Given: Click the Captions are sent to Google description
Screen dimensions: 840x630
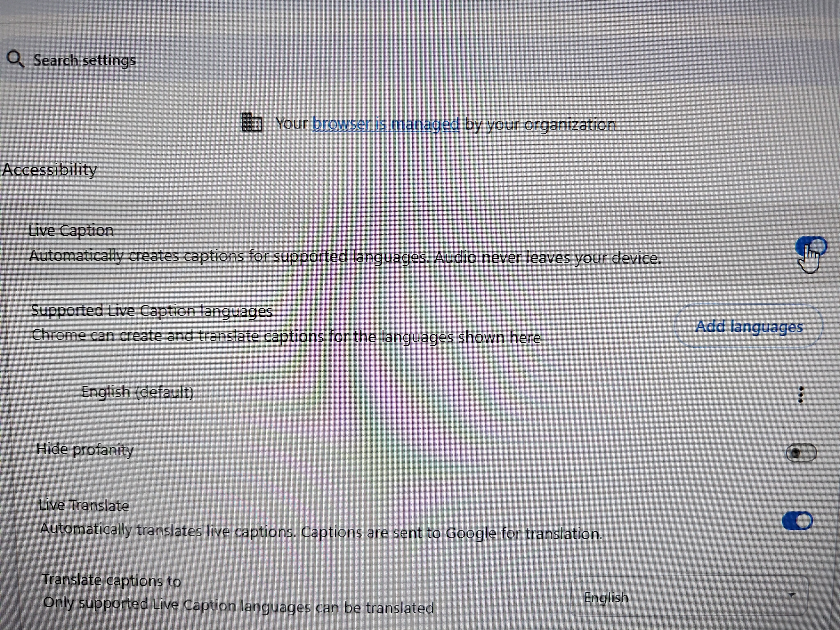Looking at the screenshot, I should tap(452, 533).
